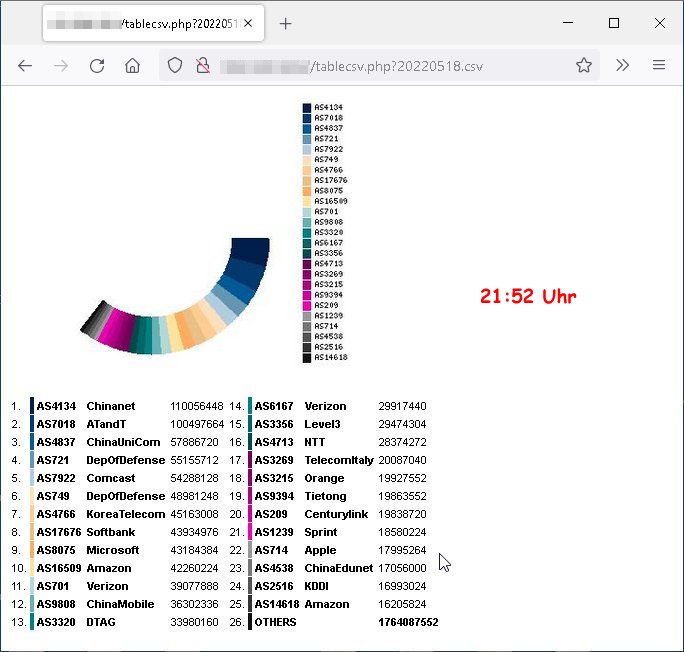Click the AS701 cell in row 11
This screenshot has width=684, height=652.
point(52,586)
